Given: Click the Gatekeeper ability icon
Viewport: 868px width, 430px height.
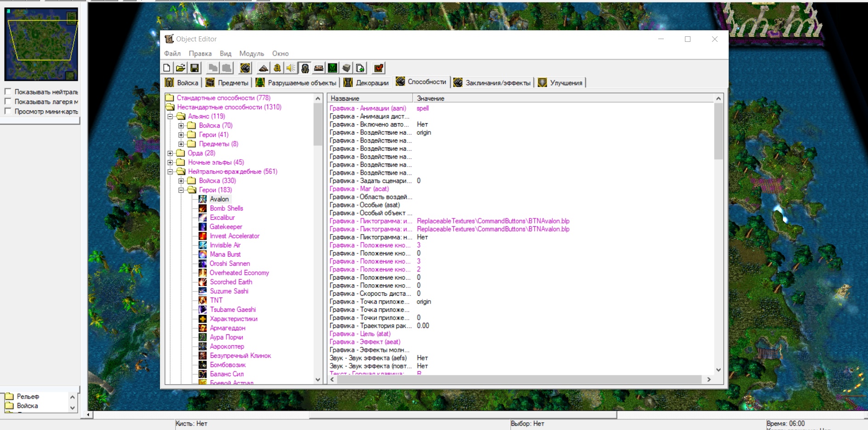Looking at the screenshot, I should (202, 227).
